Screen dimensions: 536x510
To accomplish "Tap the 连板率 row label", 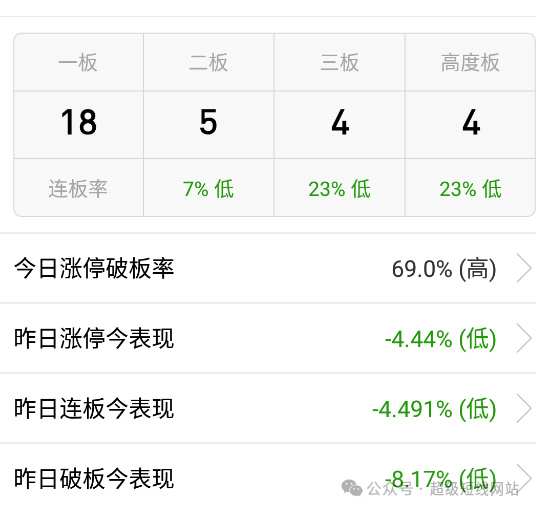I will tap(78, 189).
